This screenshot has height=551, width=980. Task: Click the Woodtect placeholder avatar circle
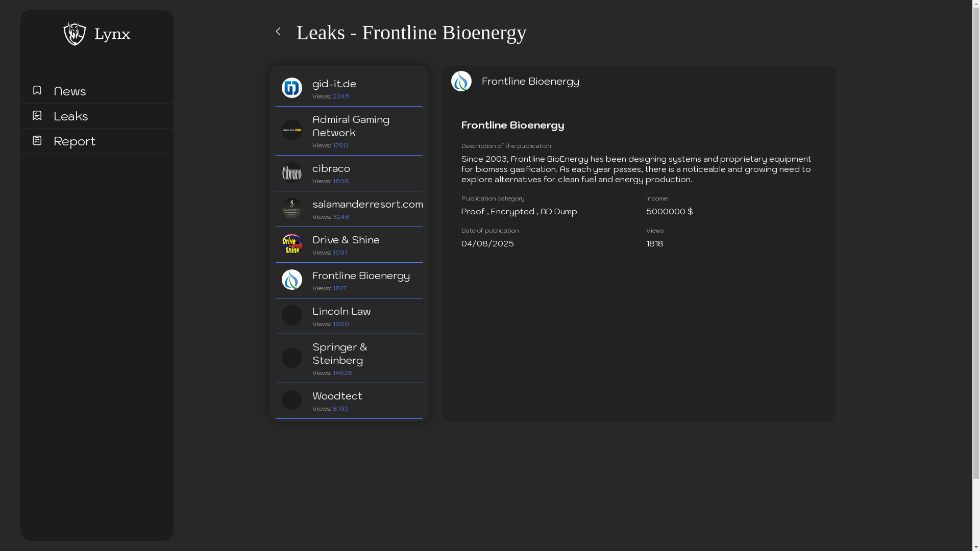292,400
